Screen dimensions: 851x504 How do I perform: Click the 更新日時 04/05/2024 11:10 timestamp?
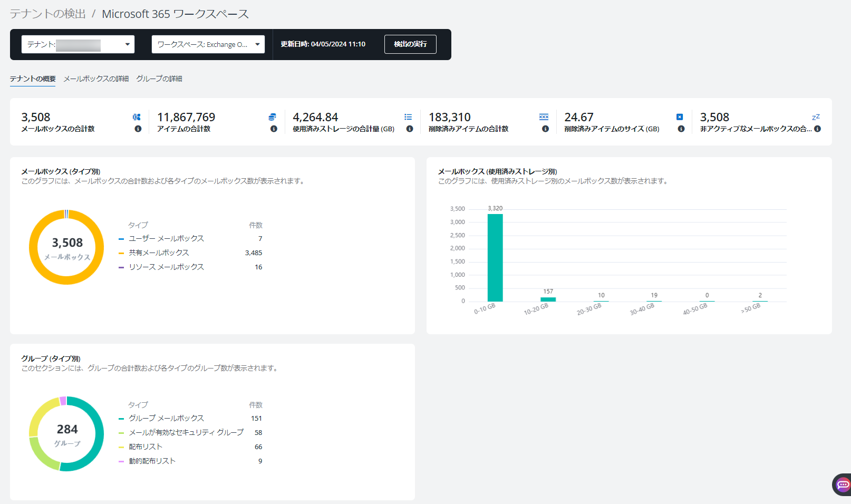[323, 44]
